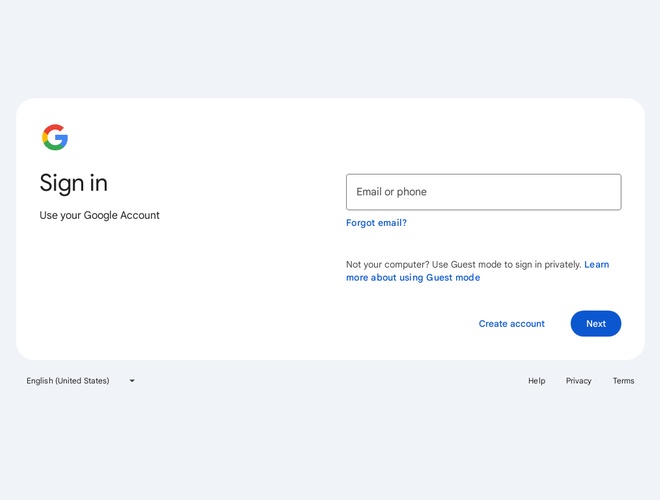
Task: Open the Terms footer link
Action: 623,381
